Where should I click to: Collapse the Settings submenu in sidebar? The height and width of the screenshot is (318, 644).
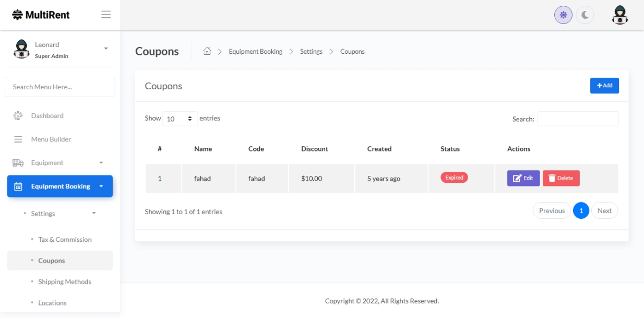(x=94, y=214)
